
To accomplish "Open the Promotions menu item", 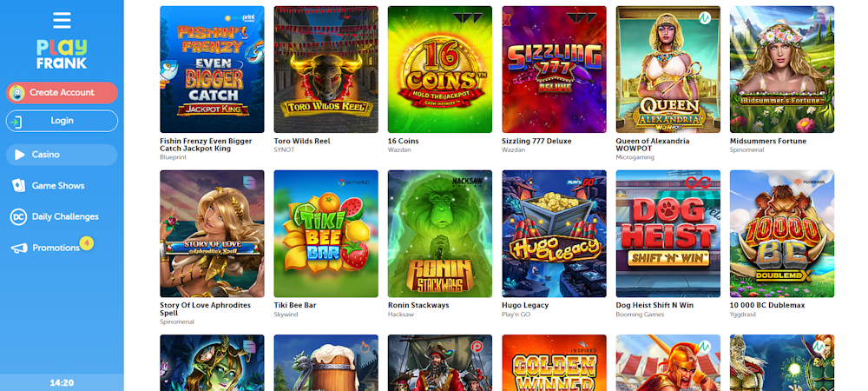I will (x=56, y=248).
